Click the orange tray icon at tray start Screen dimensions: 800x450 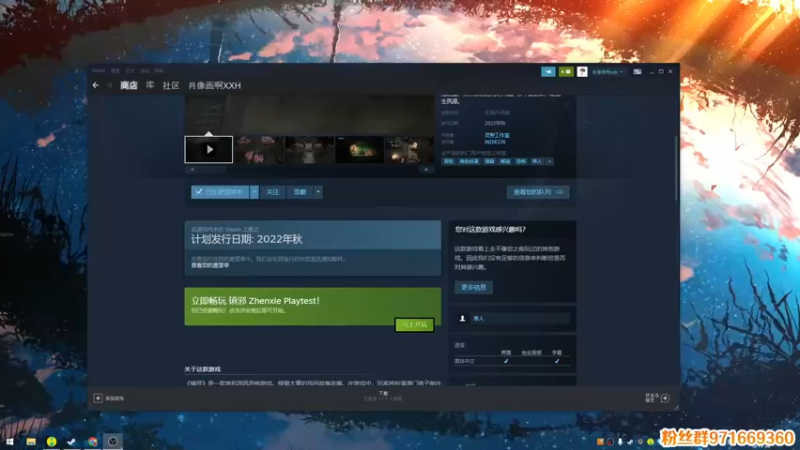tap(600, 442)
